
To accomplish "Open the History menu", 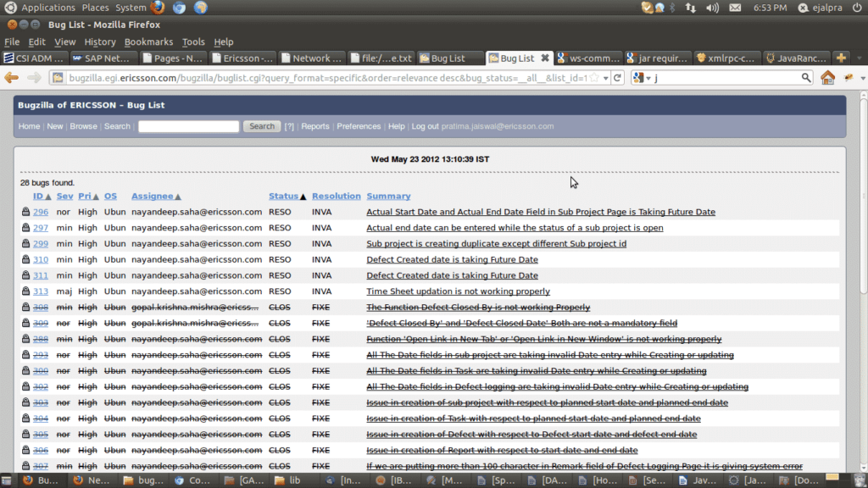I will [100, 42].
